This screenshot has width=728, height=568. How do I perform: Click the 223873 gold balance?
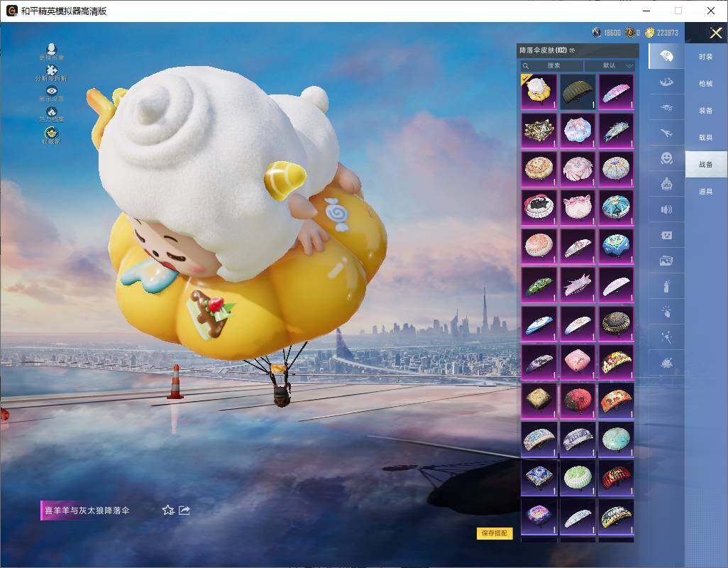point(667,33)
